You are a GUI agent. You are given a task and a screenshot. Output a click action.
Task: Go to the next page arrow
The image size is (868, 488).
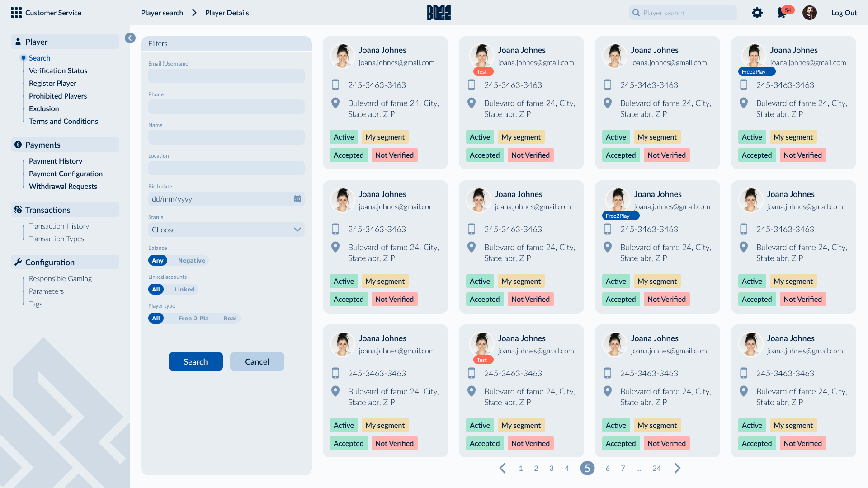pos(677,468)
